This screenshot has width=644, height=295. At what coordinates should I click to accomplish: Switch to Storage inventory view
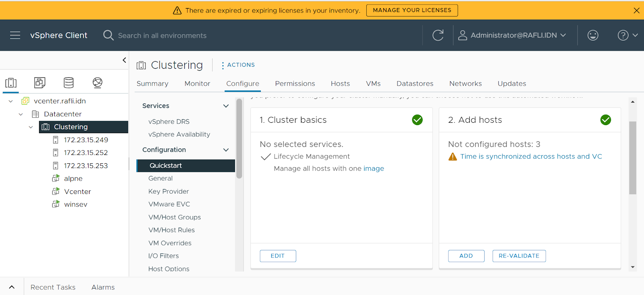point(69,83)
